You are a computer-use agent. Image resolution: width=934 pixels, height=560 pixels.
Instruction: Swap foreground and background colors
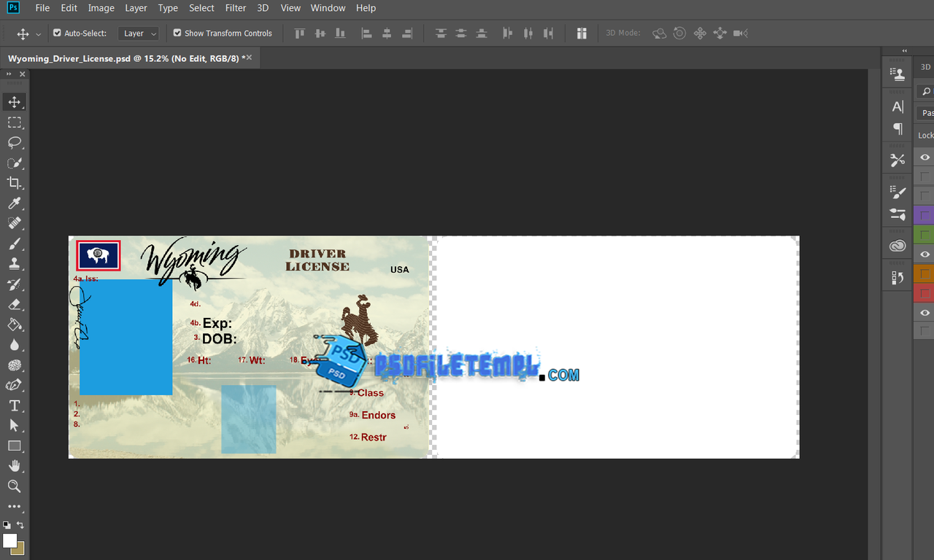click(20, 525)
